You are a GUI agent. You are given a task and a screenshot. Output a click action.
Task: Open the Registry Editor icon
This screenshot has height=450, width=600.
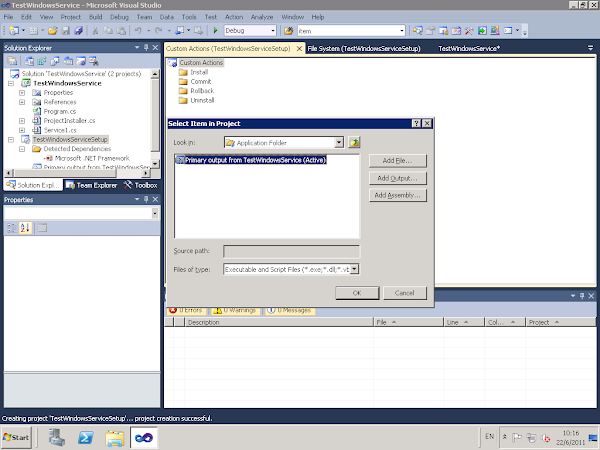point(42,61)
